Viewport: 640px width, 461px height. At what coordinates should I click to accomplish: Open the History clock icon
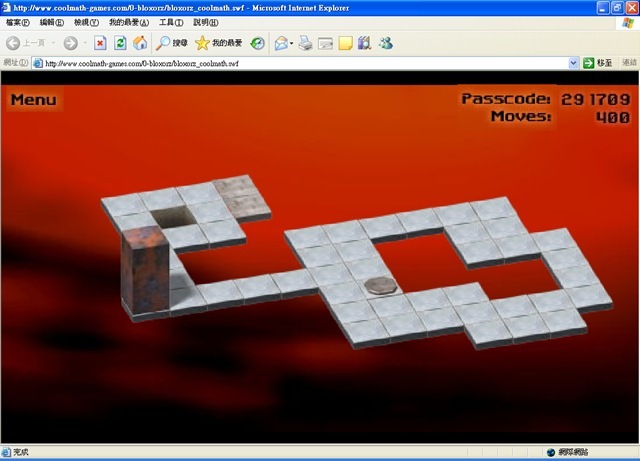258,43
